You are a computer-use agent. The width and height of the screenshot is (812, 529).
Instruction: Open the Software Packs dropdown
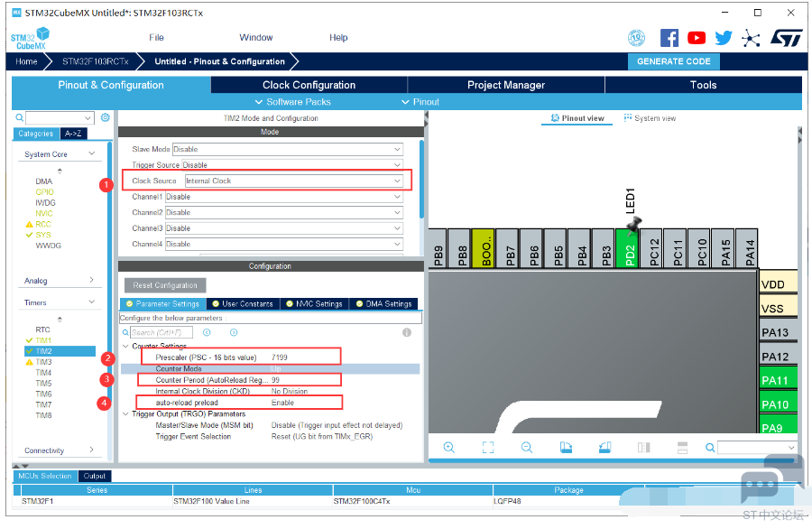click(292, 102)
